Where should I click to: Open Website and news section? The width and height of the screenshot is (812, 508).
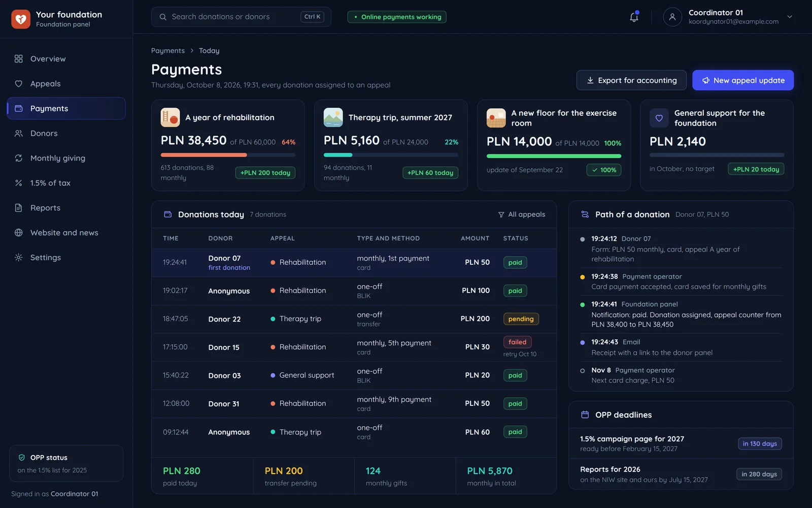66,233
